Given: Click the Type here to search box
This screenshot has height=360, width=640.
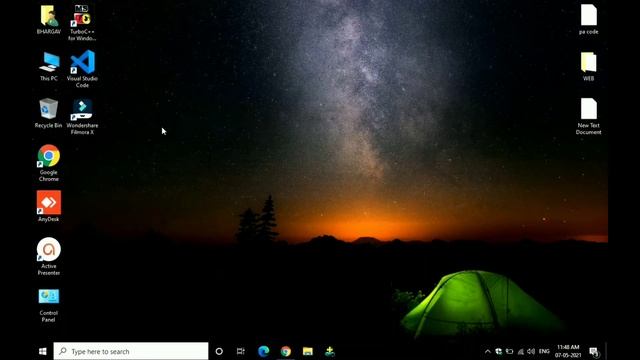Looking at the screenshot, I should (x=131, y=351).
